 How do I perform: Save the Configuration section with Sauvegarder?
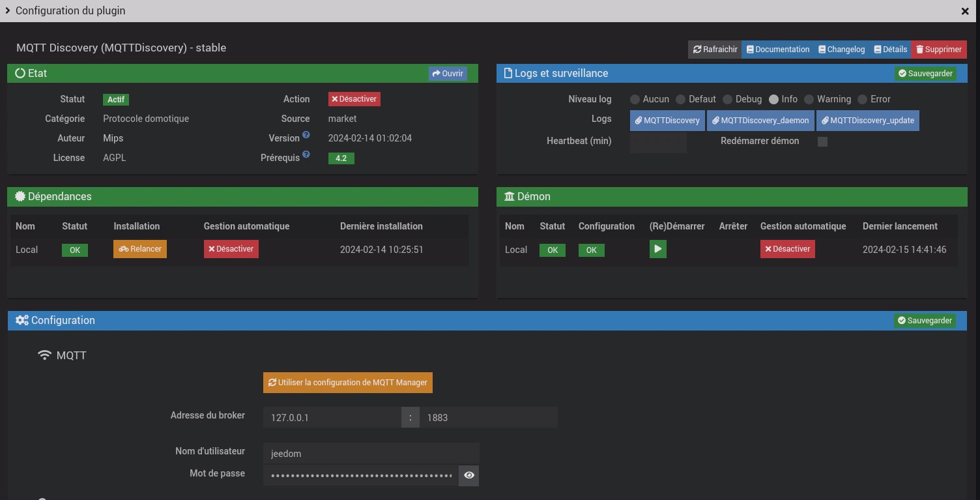tap(925, 321)
